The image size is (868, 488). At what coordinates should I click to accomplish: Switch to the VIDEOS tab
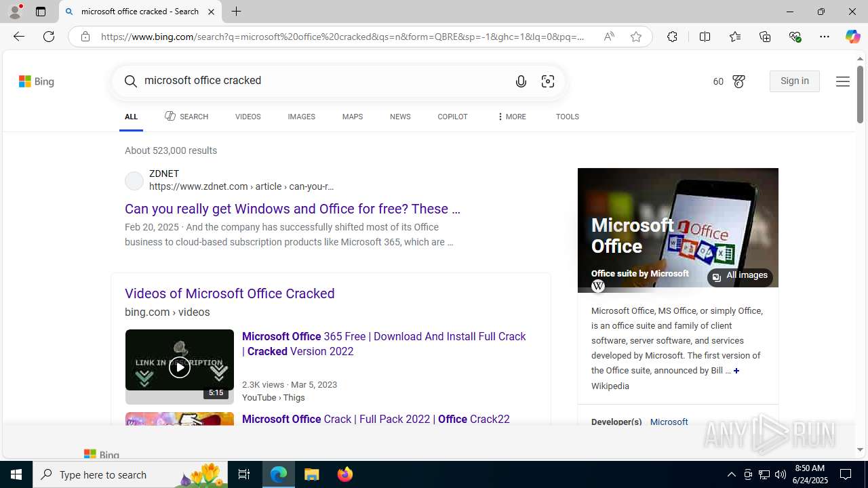tap(248, 117)
